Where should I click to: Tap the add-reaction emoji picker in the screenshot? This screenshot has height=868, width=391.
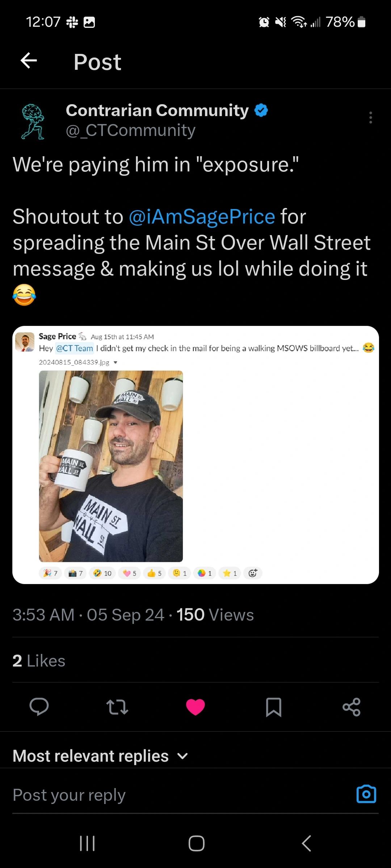point(252,573)
